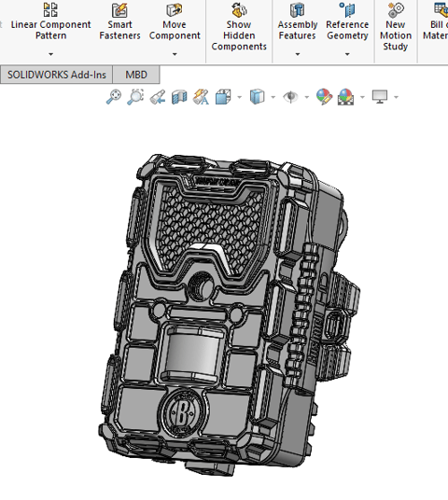Expand the Move Component dropdown arrow
This screenshot has width=448, height=500.
175,54
